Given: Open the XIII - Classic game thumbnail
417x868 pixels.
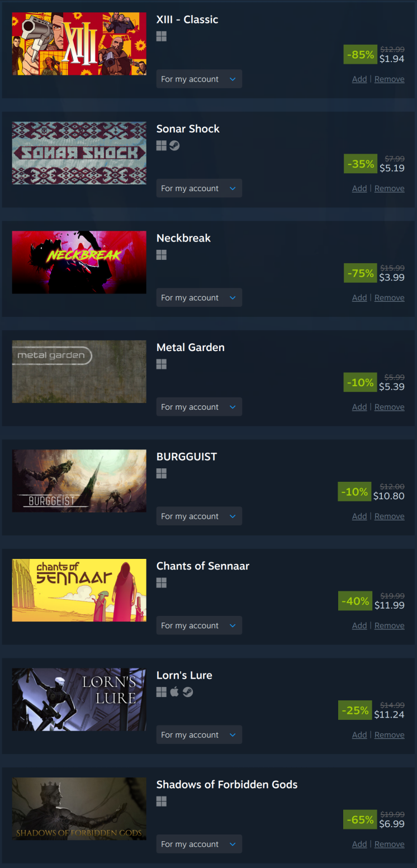Looking at the screenshot, I should click(x=79, y=44).
